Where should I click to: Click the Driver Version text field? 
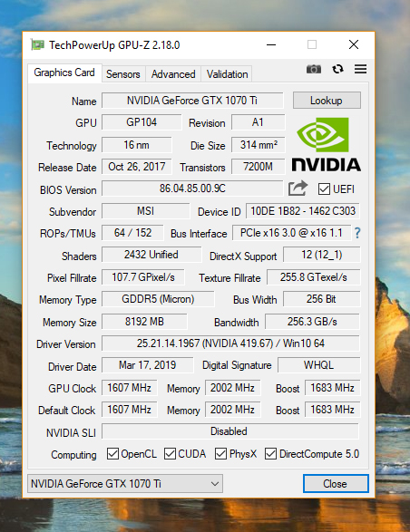pyautogui.click(x=230, y=343)
